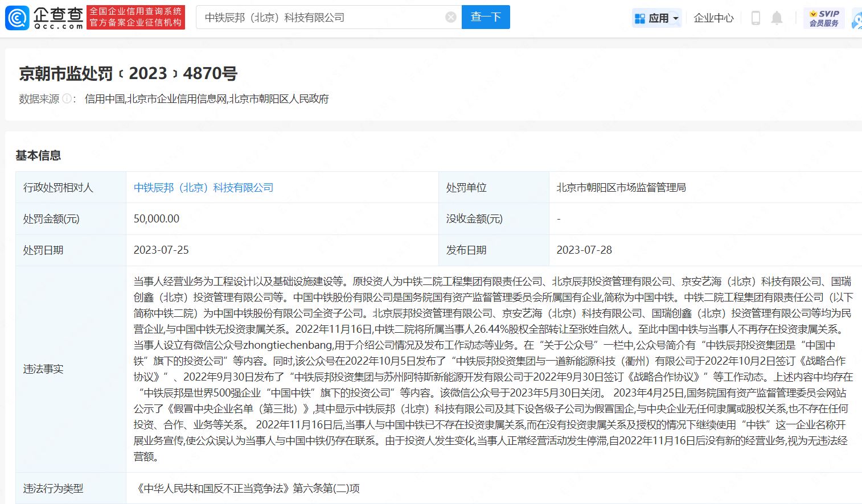
Task: Click the 基本信息 section heading
Action: (38, 155)
